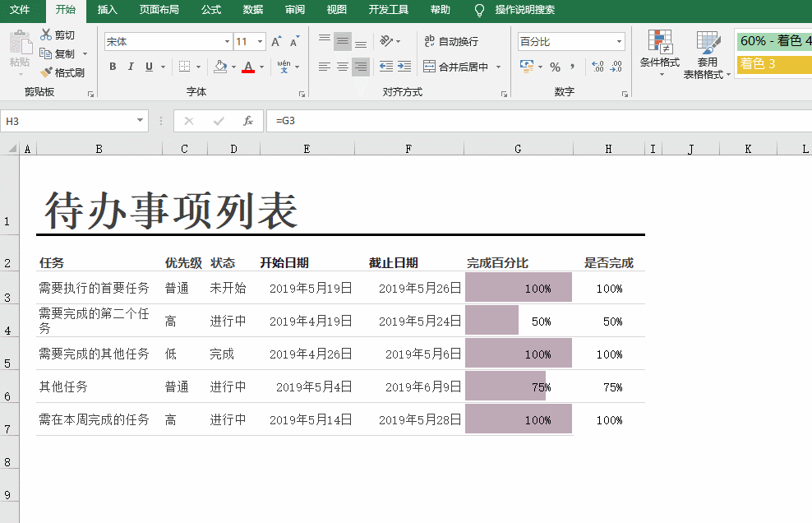Click Merge and Center (合并后居中) button
812x523 pixels.
pyautogui.click(x=455, y=67)
